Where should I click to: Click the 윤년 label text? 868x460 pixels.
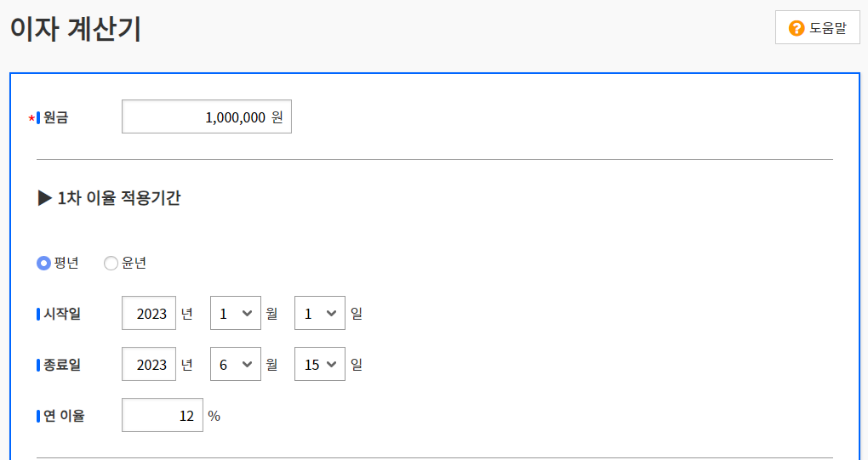point(134,263)
